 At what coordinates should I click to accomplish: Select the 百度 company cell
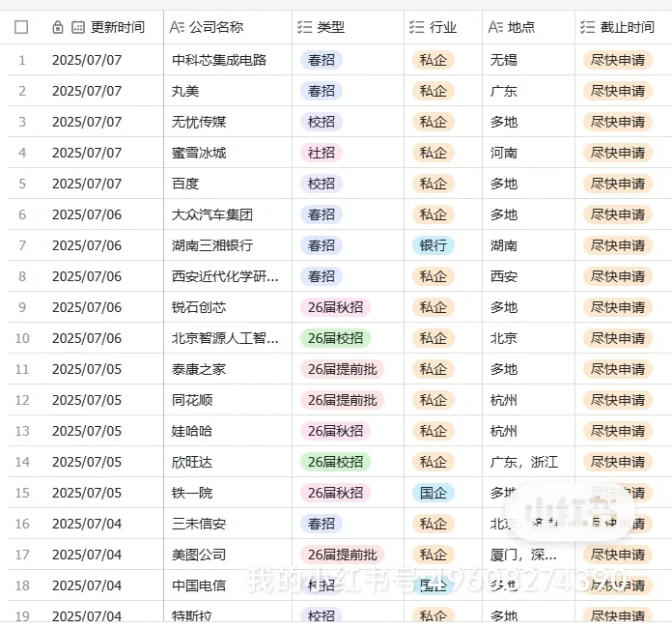(228, 184)
